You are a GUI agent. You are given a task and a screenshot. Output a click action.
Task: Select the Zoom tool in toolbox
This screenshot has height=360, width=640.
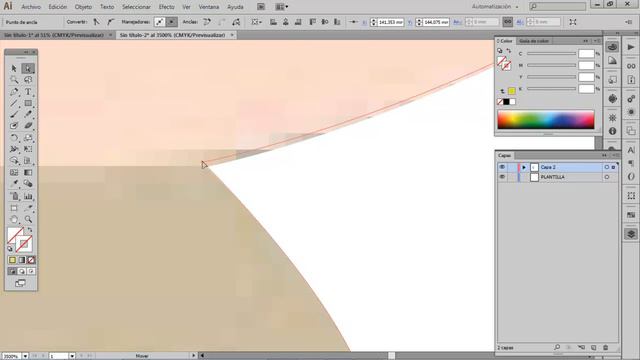coord(28,219)
